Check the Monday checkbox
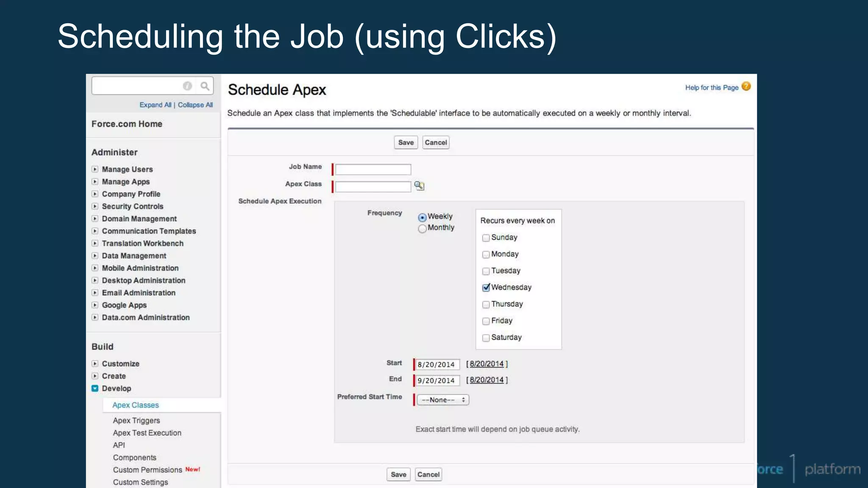Screen dimensions: 868x488 tap(486, 255)
